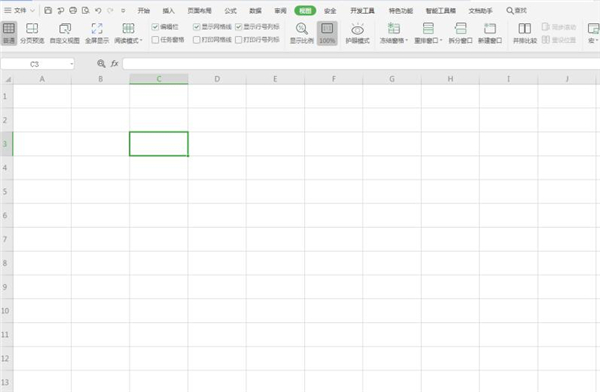Enable Print Gridlines (打印网格线) checkbox
Viewport: 600px width, 392px height.
[197, 39]
